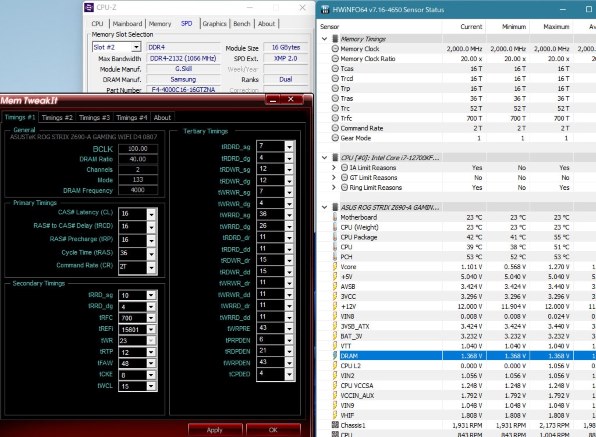The width and height of the screenshot is (596, 437).
Task: Switch to Timings #4 tab in Mem TweakIt
Action: [132, 117]
